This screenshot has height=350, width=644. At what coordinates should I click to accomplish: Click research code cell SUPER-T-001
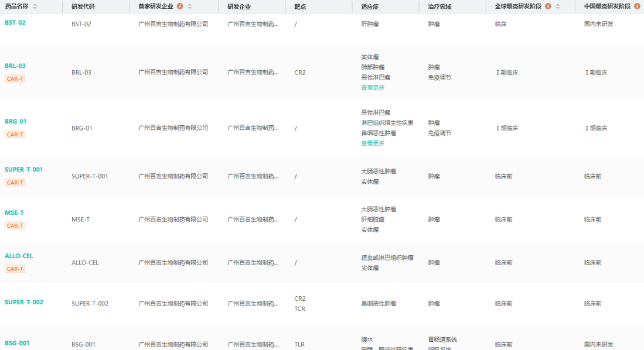90,176
